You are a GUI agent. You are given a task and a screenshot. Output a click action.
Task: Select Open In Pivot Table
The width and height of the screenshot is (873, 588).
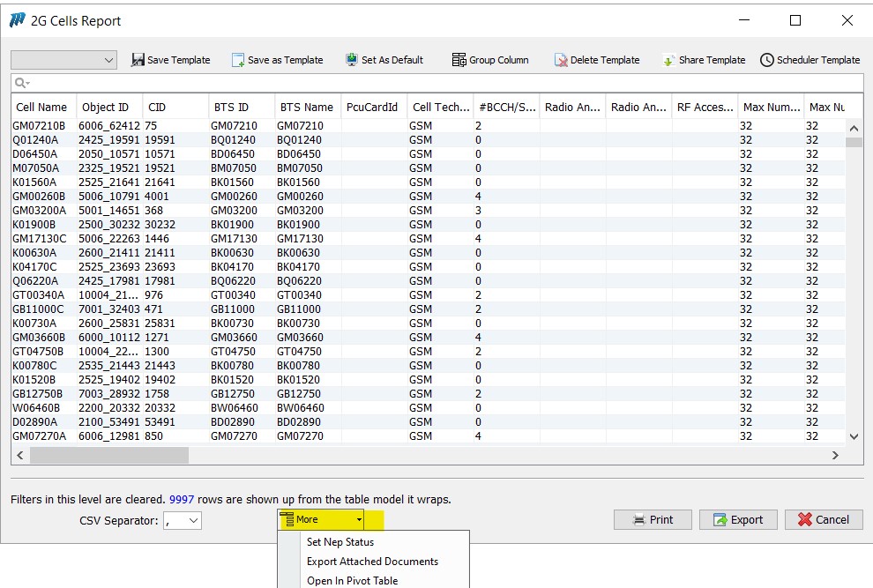pyautogui.click(x=352, y=580)
